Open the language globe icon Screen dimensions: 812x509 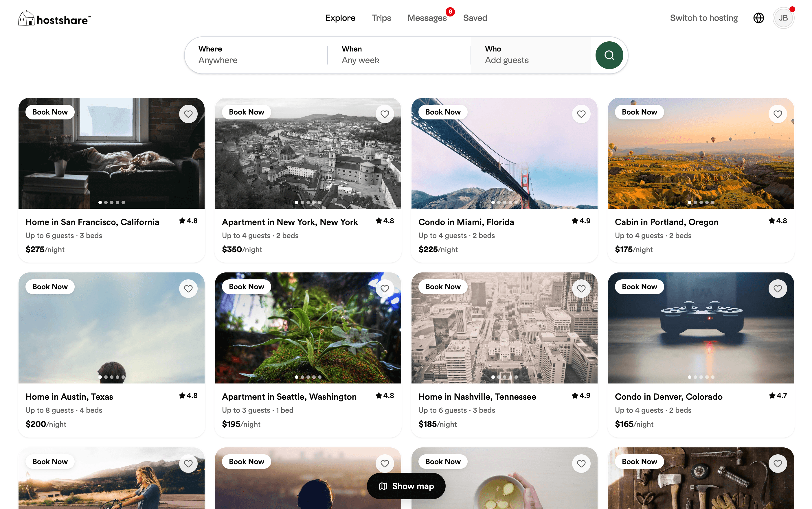pos(758,18)
